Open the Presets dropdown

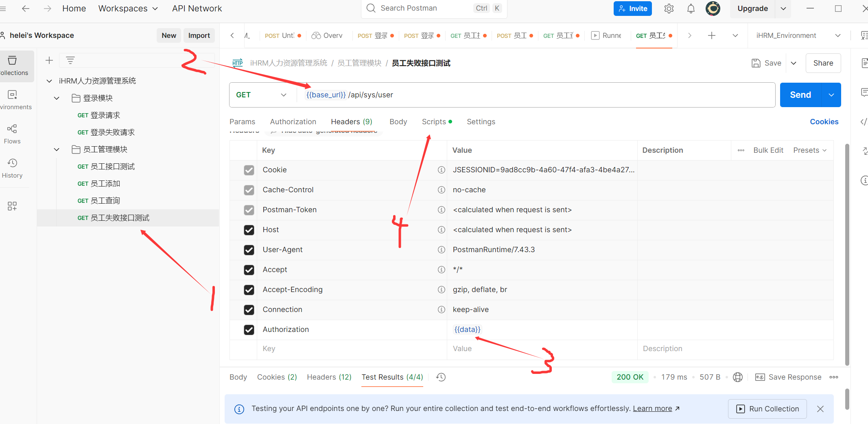coord(810,150)
